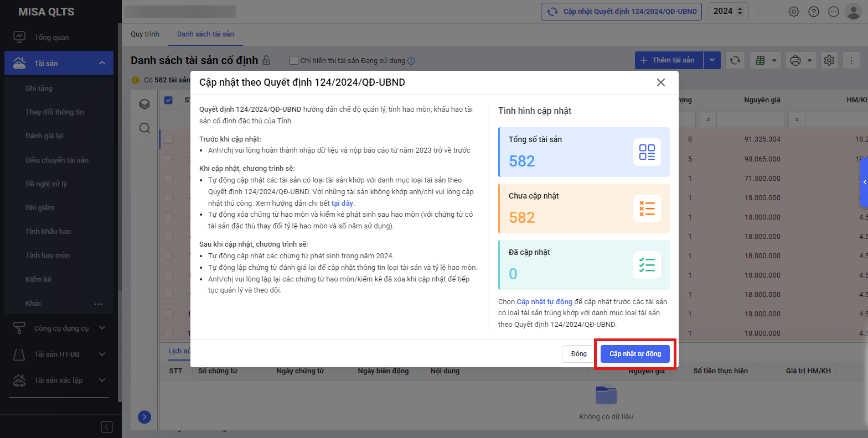This screenshot has width=868, height=438.
Task: Expand the Tài sản xác lập section
Action: coord(102,380)
